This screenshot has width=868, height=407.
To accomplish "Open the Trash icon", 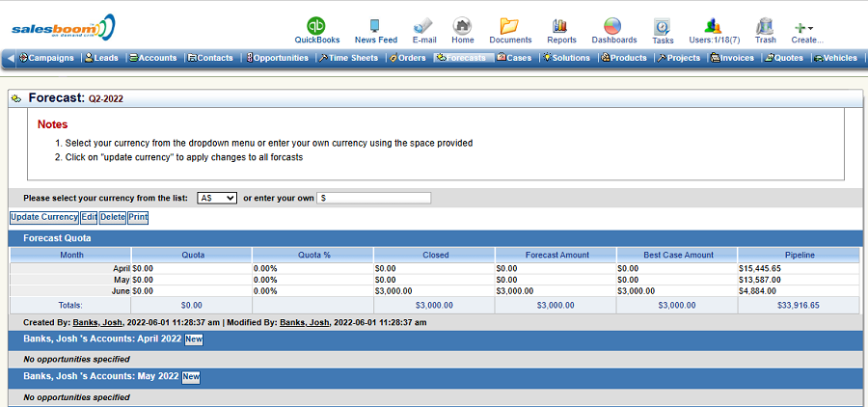I will coord(765,26).
